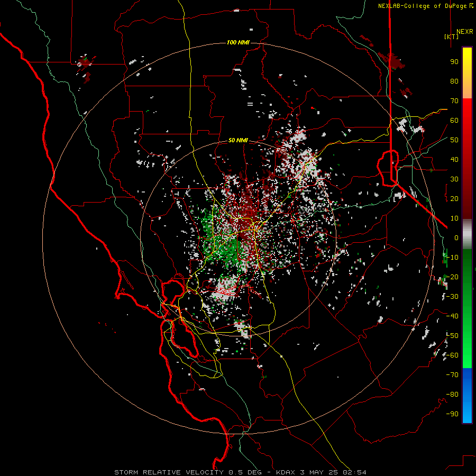Click the -40 value on the velocity scale

pyautogui.click(x=452, y=316)
